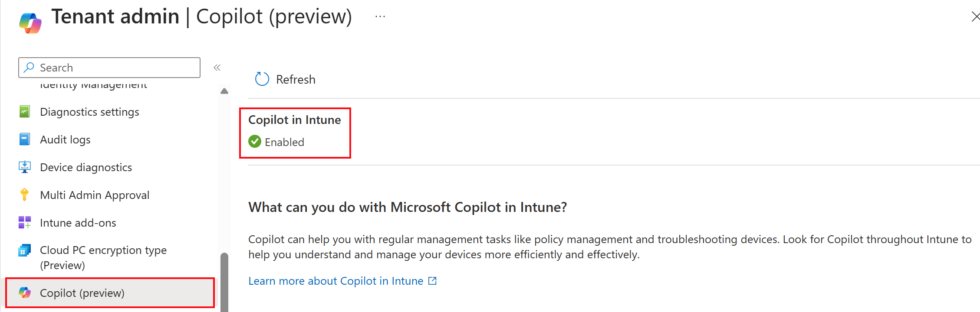980x312 pixels.
Task: Click the Intune add-ons grid icon
Action: (x=25, y=223)
